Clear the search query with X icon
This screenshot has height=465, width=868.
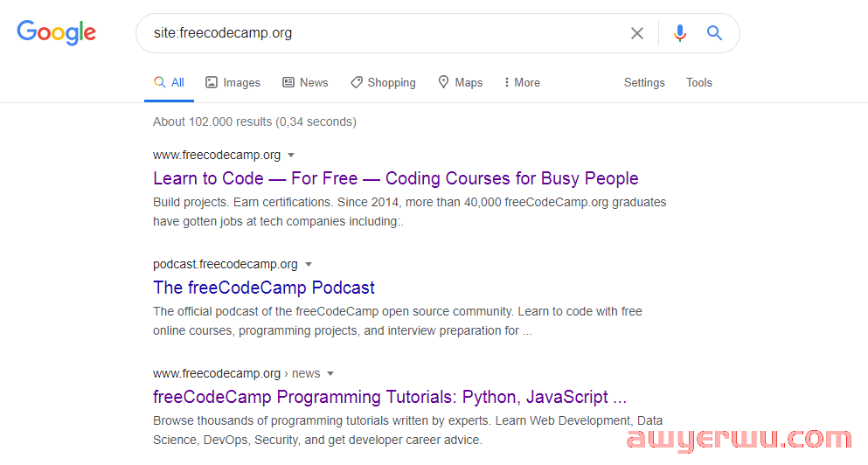[637, 33]
